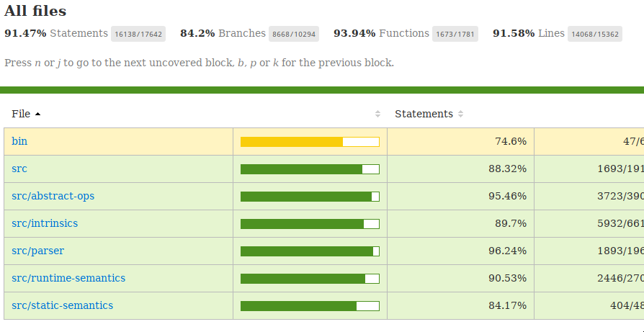Sort table by Statements header

point(424,115)
